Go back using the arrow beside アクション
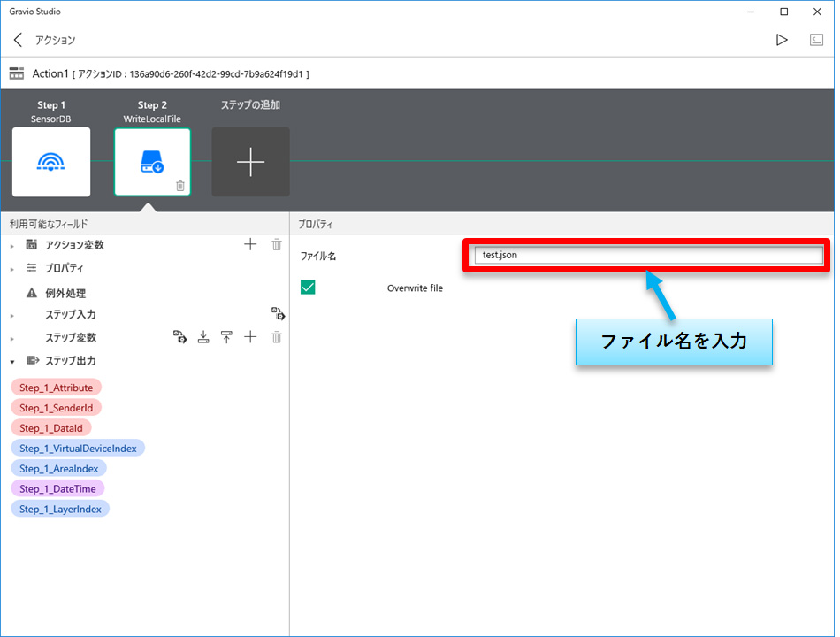The image size is (840, 637). pos(18,40)
